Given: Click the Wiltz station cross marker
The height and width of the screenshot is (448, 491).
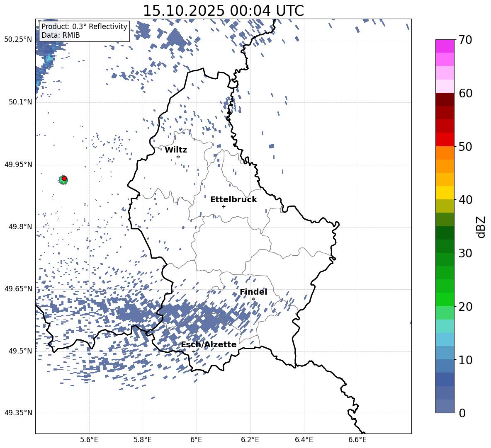Looking at the screenshot, I should coord(178,157).
